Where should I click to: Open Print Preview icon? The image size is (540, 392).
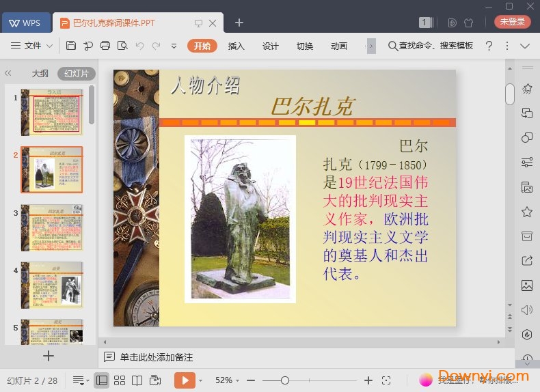(x=122, y=46)
